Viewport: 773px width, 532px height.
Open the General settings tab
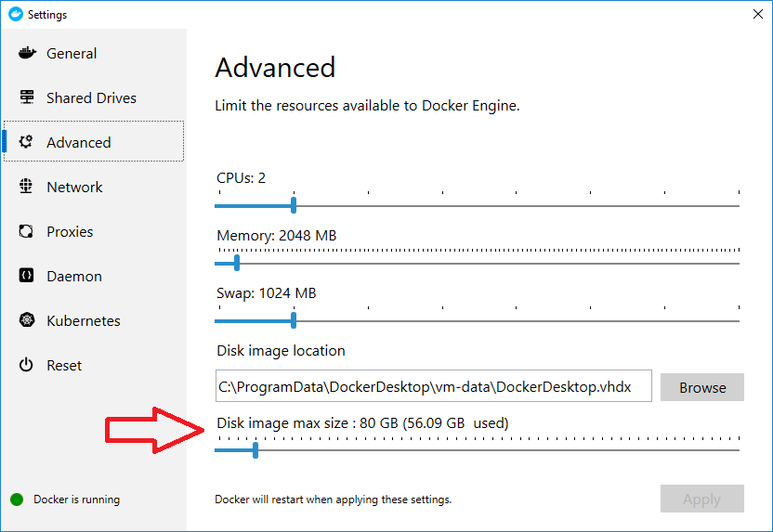[72, 53]
